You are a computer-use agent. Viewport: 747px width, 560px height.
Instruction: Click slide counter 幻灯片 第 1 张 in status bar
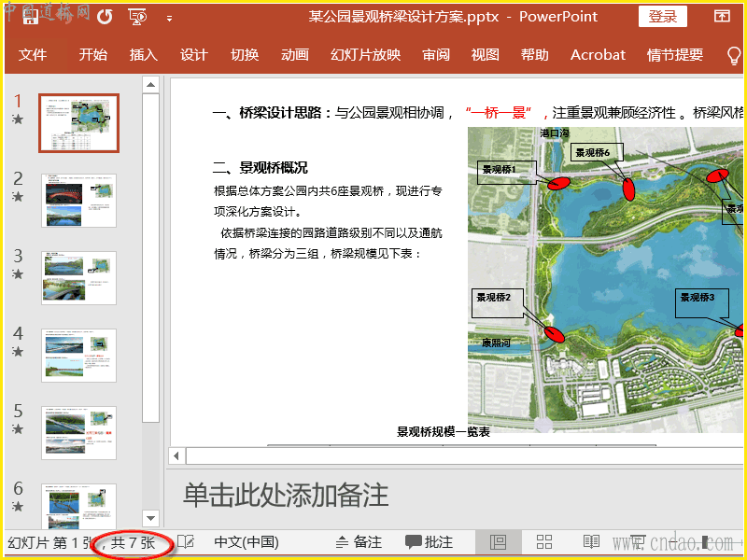pyautogui.click(x=50, y=542)
